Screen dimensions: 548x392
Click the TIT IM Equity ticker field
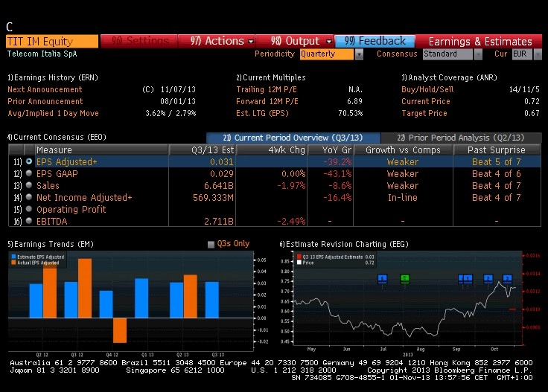coord(52,42)
